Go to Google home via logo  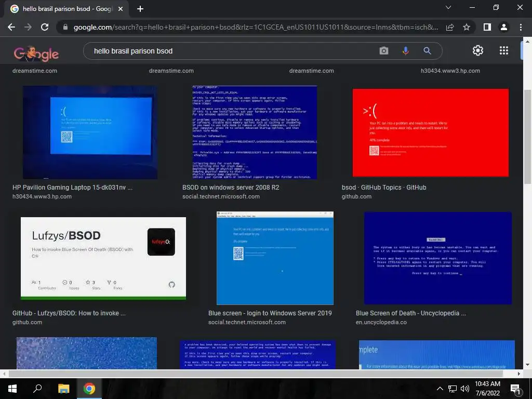click(x=36, y=54)
